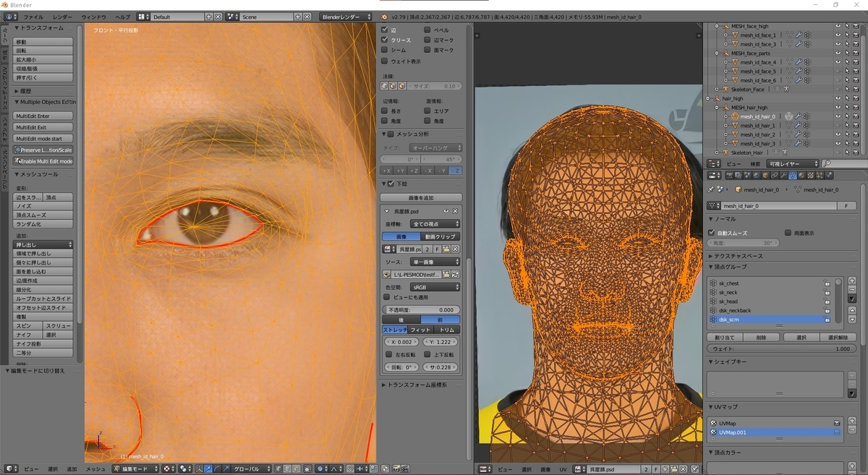This screenshot has height=475, width=868.
Task: Open the 座標軸 全ての視点 dropdown
Action: [435, 223]
